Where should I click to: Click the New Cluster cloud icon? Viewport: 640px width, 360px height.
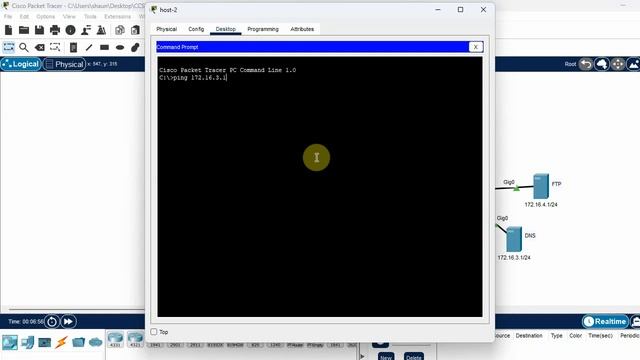click(602, 64)
